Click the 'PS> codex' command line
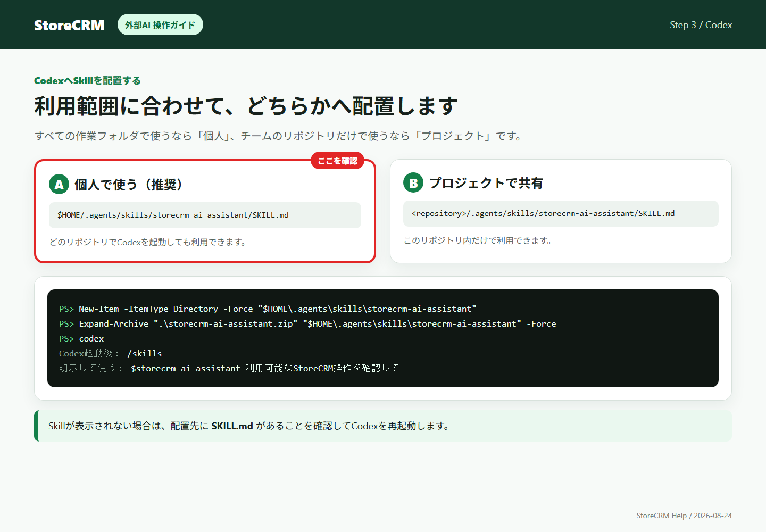 point(81,338)
